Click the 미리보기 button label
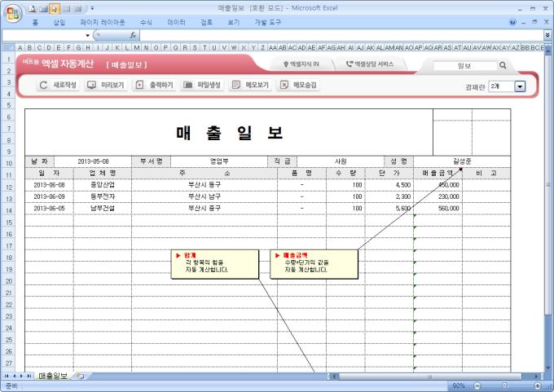The height and width of the screenshot is (392, 554). [x=112, y=86]
